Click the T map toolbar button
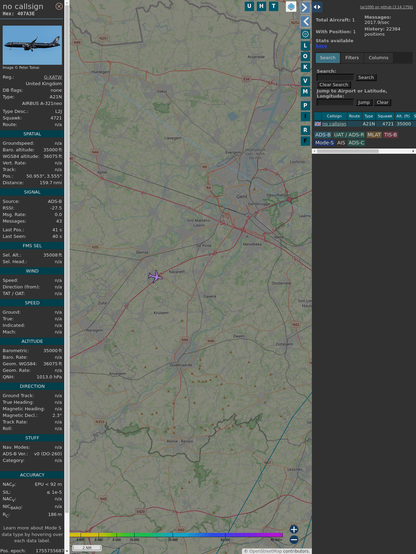Screen dimensions: 416x554 [x=273, y=6]
